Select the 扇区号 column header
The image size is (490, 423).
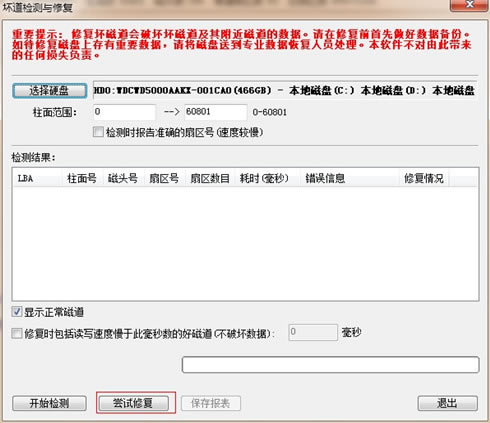tap(164, 178)
